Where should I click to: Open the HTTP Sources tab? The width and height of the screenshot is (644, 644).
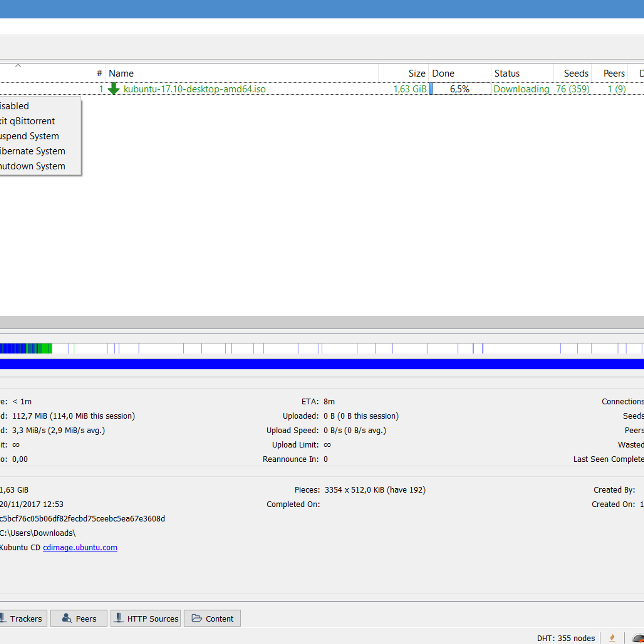[146, 618]
